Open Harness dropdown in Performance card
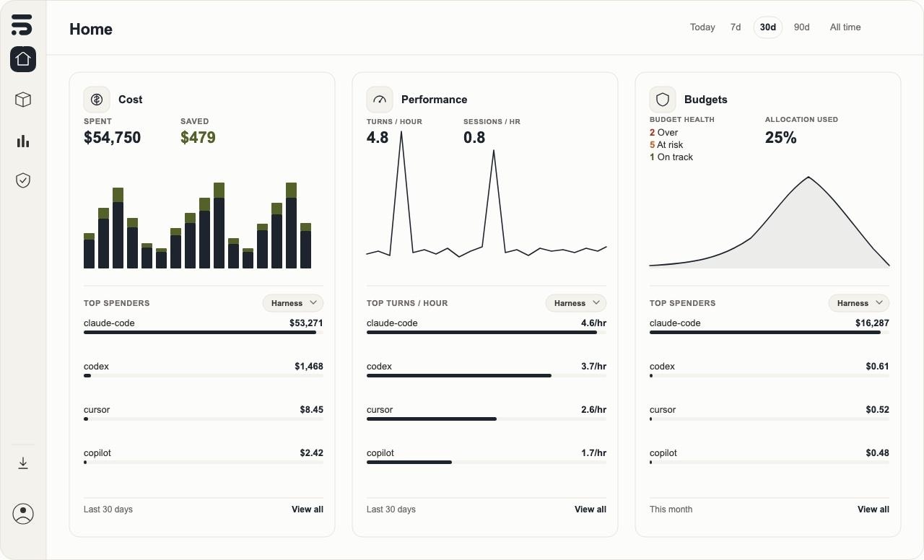 [x=576, y=303]
